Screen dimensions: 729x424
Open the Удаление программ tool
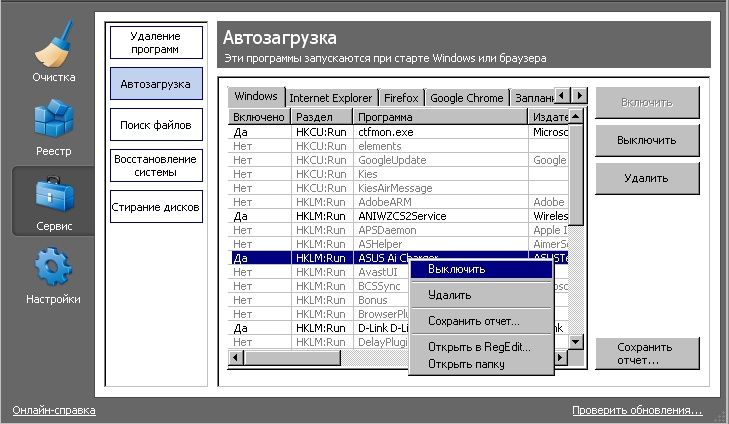[156, 42]
